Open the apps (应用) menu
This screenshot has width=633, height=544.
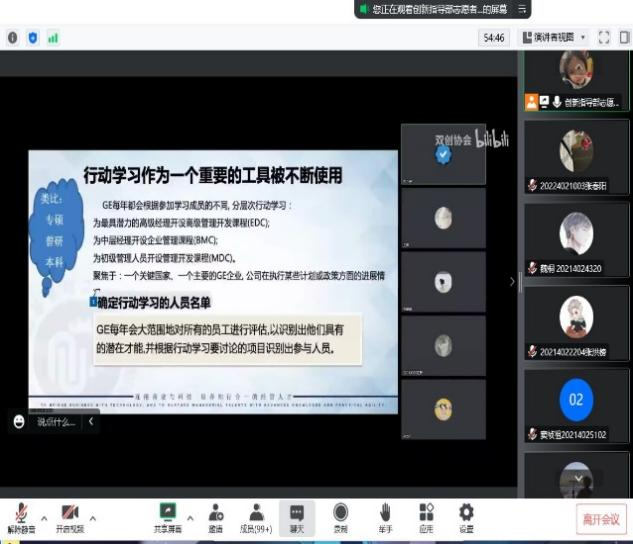[x=426, y=516]
